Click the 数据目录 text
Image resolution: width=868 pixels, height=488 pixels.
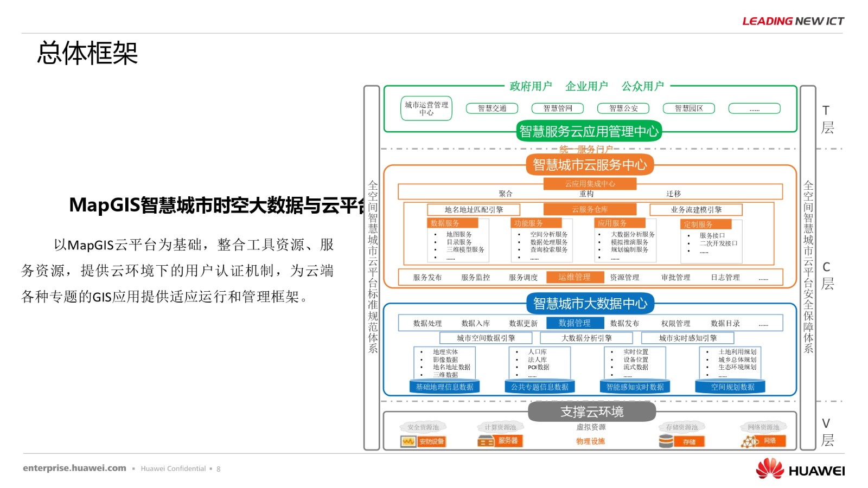point(725,324)
